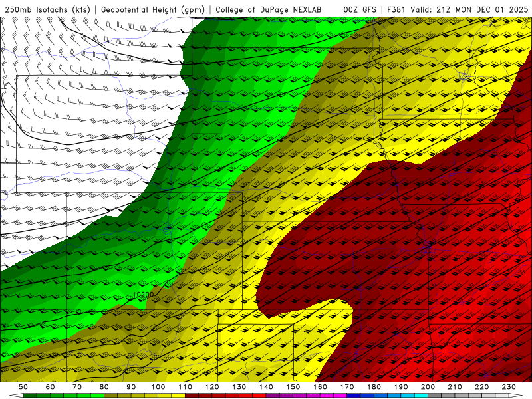Click the '170' colorbar scale label

347,387
